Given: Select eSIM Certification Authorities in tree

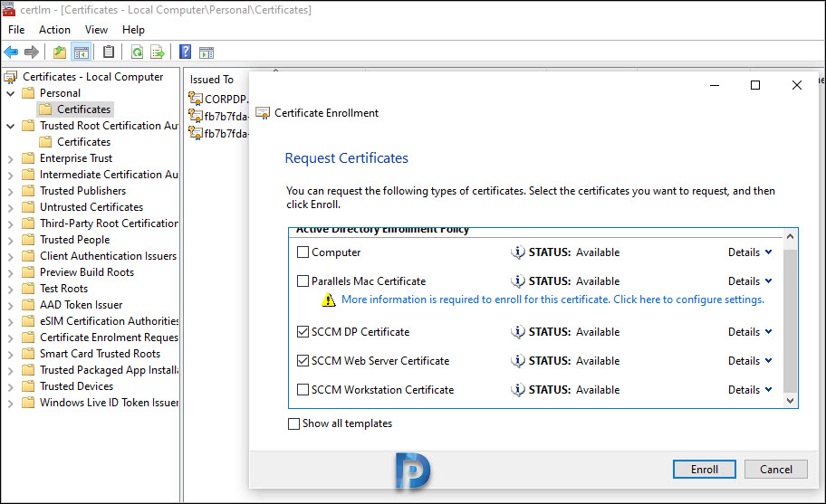Looking at the screenshot, I should coord(109,321).
